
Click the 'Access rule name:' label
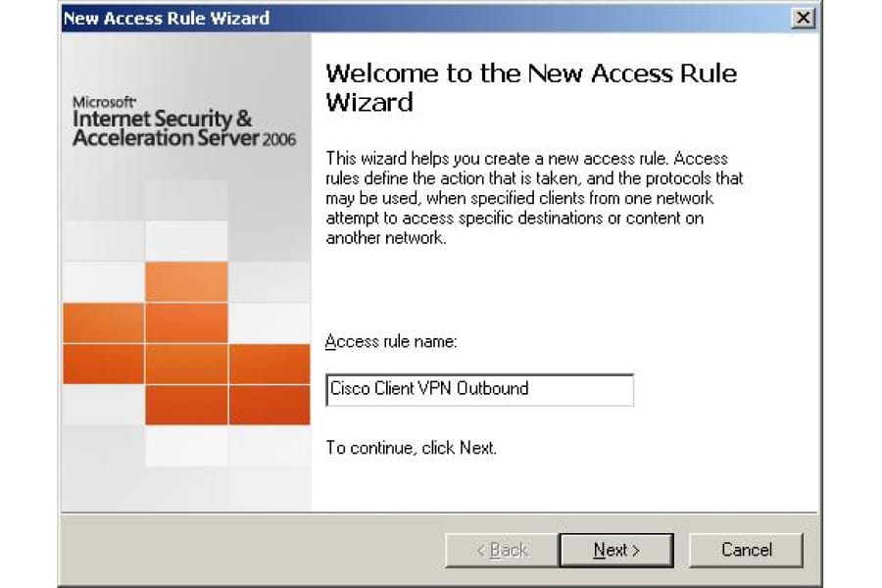pyautogui.click(x=391, y=342)
